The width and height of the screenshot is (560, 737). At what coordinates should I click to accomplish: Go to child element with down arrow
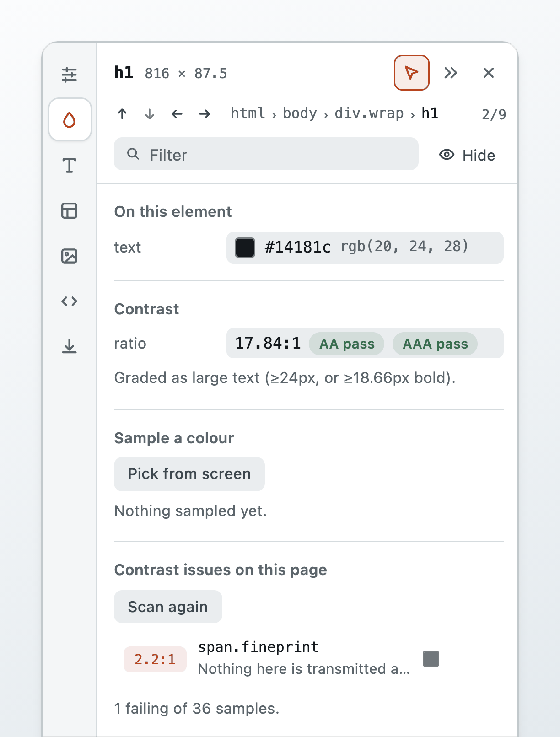coord(150,113)
